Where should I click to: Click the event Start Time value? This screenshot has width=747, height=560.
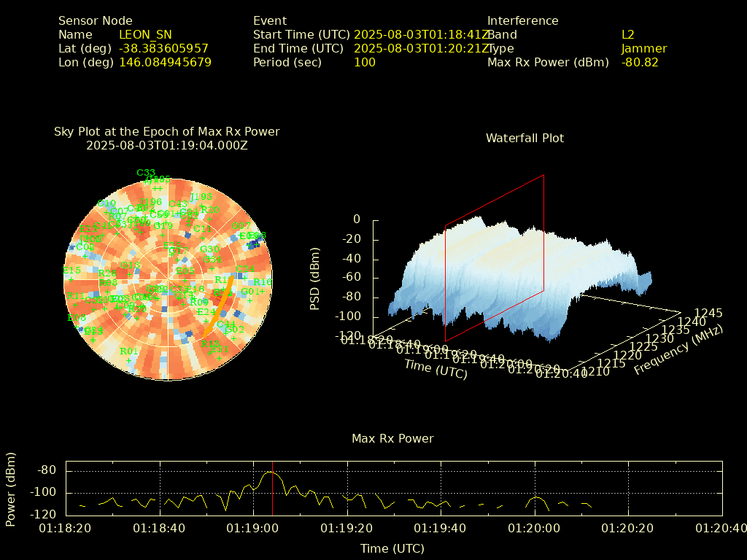(x=421, y=34)
